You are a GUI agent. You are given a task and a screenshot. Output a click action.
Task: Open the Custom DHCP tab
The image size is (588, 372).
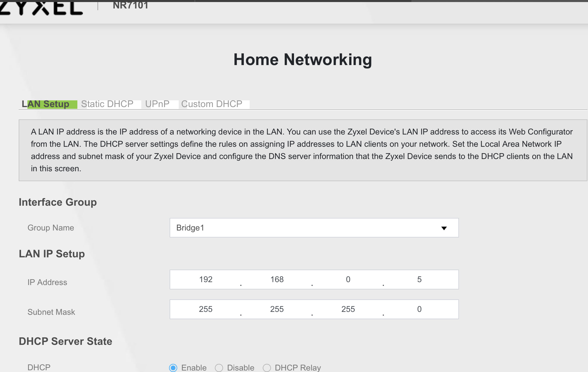click(x=212, y=104)
